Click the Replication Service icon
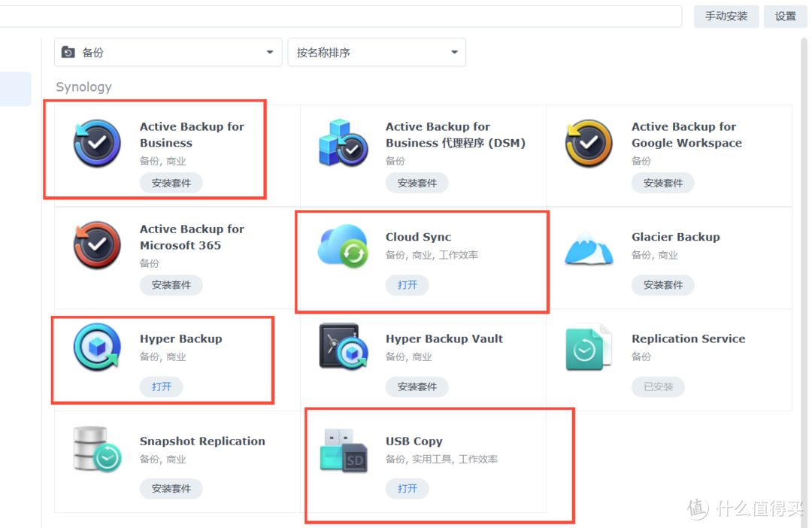The image size is (812, 528). point(589,347)
